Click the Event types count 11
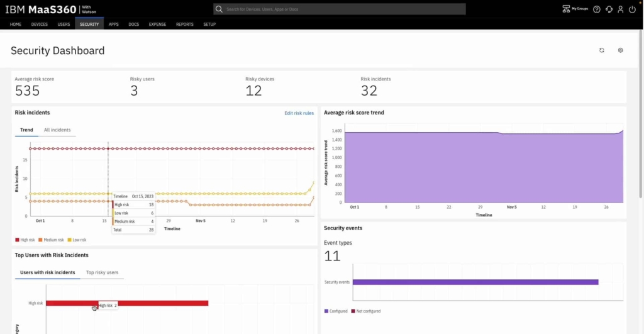This screenshot has width=644, height=334. (332, 256)
